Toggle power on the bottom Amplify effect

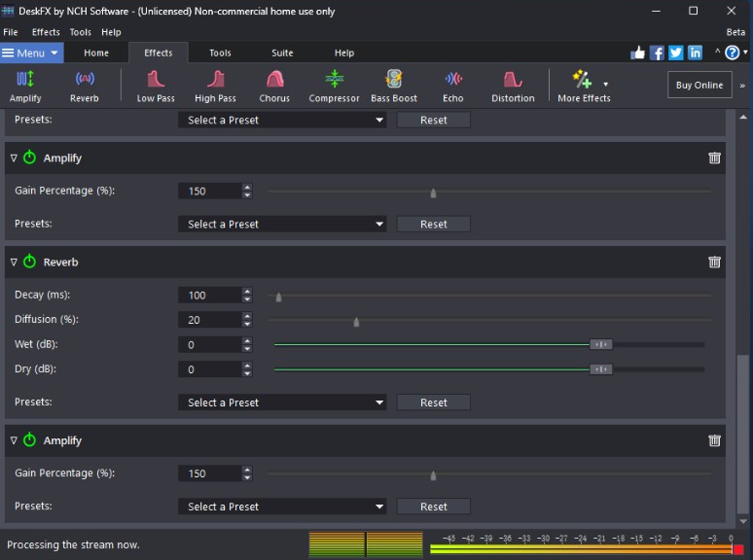[29, 440]
